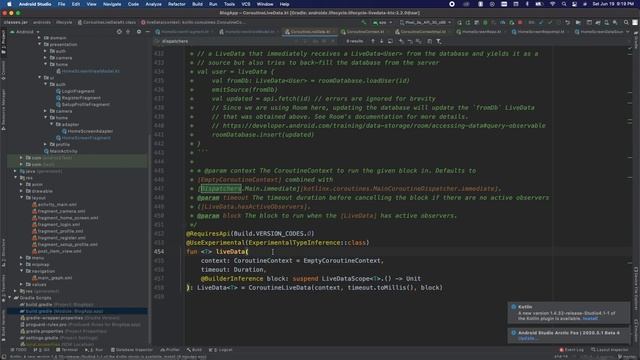
Task: Open fragment_camera.xml layout file
Action: coord(61,211)
